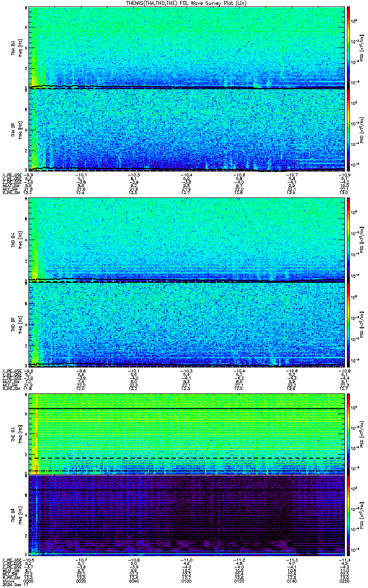368x588 pixels.
Task: Click the 0140 time tick label
Action: point(292,581)
